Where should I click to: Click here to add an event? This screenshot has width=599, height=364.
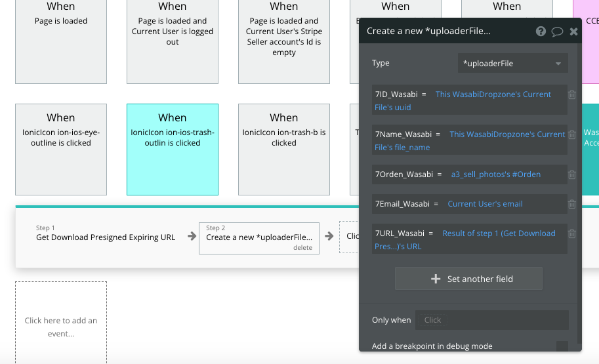61,327
